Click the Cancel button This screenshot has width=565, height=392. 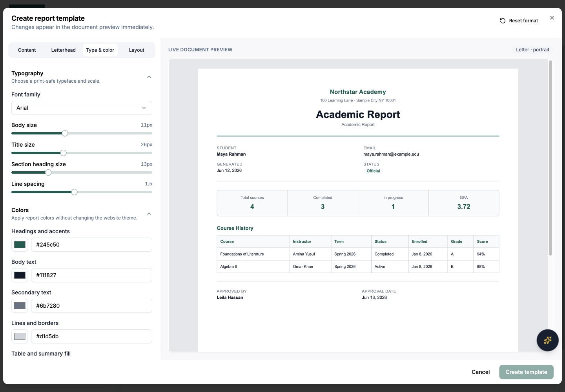tap(481, 372)
